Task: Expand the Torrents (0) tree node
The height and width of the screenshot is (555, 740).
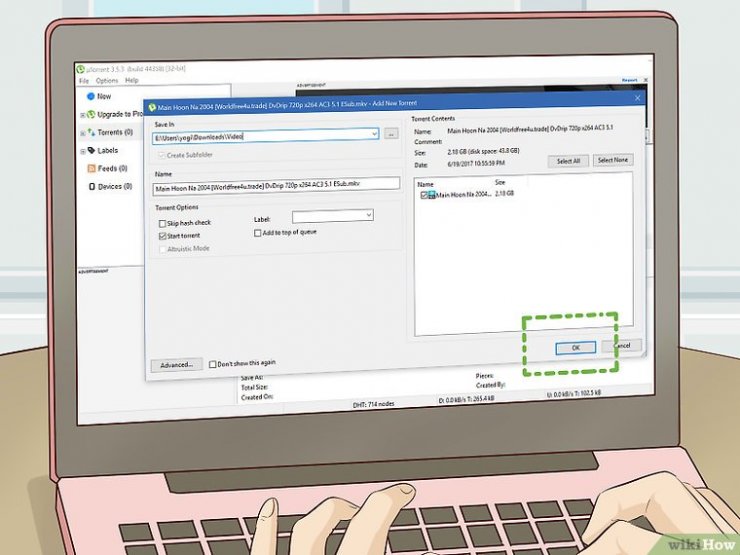Action: coord(83,134)
